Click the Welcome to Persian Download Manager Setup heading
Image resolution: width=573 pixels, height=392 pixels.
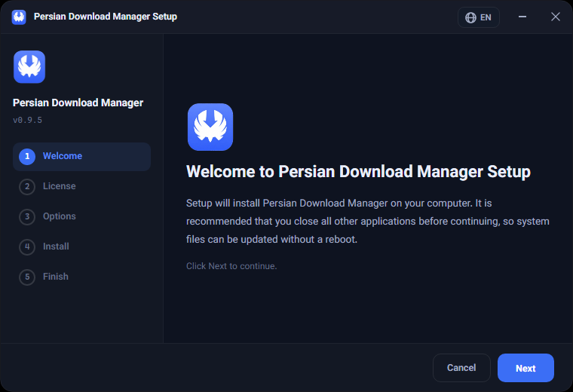point(358,172)
